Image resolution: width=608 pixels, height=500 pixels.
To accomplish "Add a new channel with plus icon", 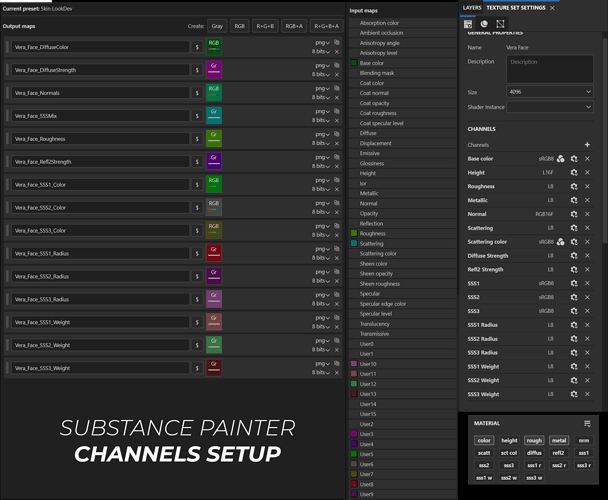I will click(587, 145).
